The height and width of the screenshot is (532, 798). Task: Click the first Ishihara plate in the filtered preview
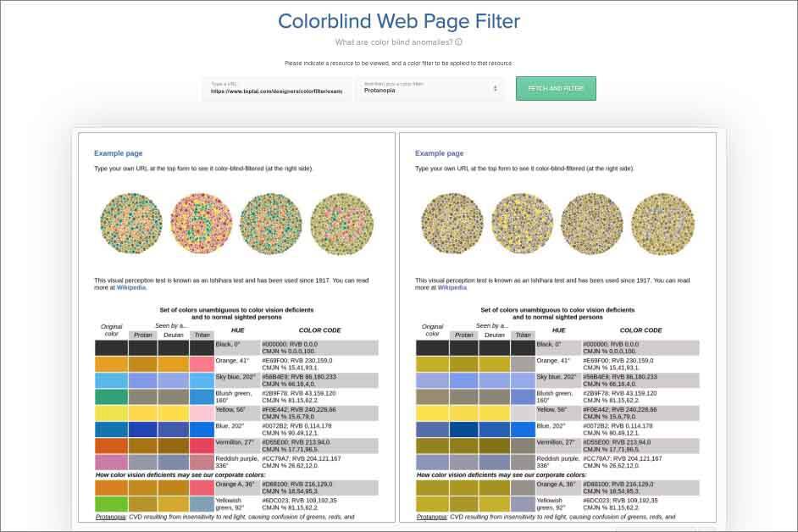[x=452, y=224]
